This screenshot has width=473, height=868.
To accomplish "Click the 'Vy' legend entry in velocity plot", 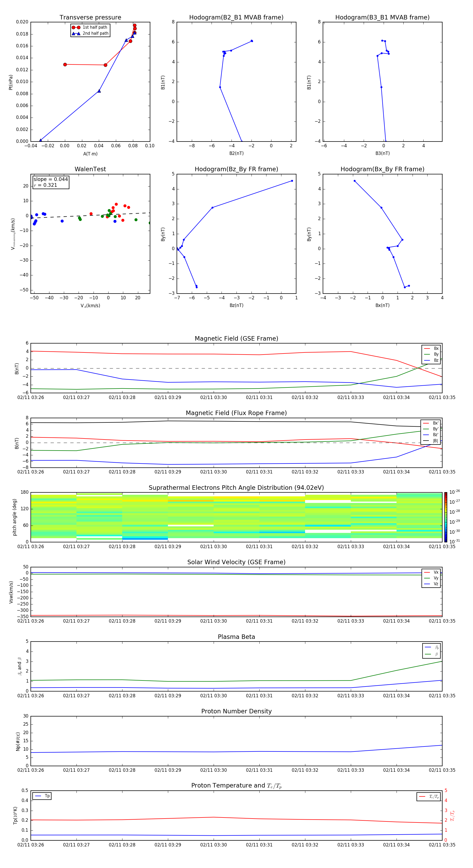I will click(x=431, y=578).
